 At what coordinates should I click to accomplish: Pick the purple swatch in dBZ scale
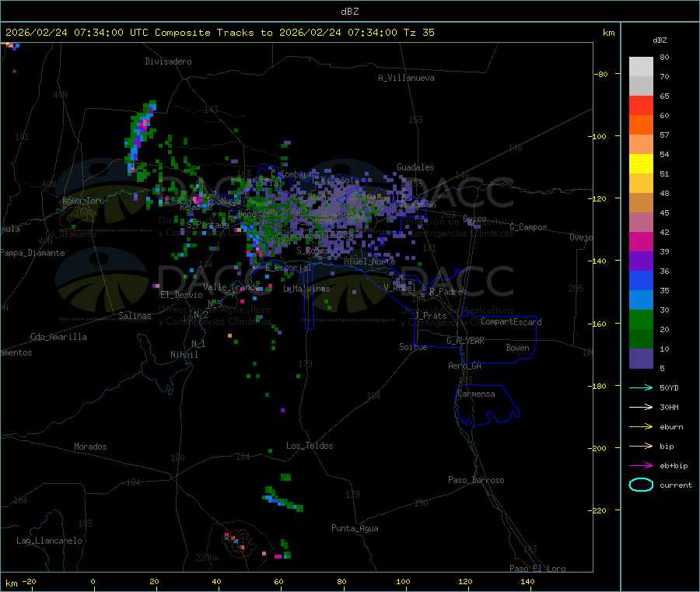click(641, 261)
